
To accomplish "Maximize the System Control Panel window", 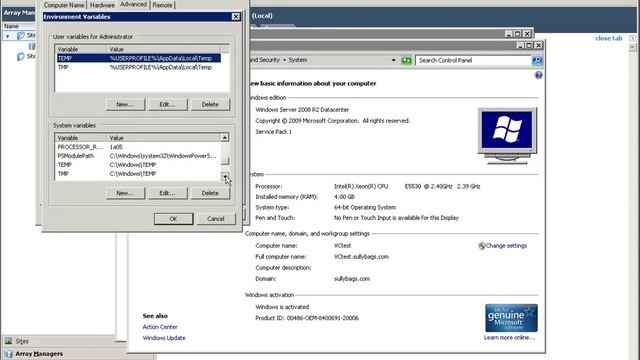I will coord(529,45).
